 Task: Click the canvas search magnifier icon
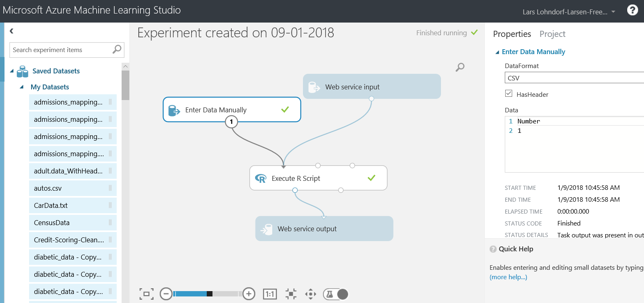(x=460, y=67)
